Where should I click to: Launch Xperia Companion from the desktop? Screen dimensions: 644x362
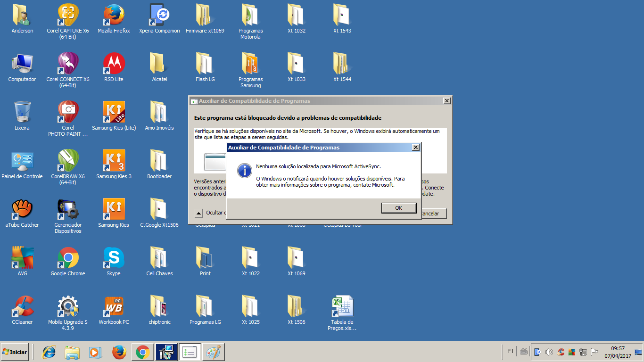(x=159, y=19)
